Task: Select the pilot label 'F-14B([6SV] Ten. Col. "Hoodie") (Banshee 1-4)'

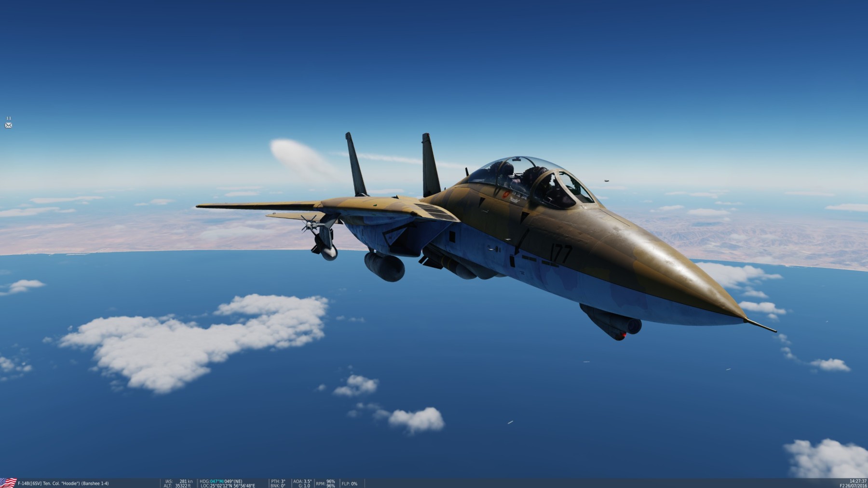Action: point(63,483)
